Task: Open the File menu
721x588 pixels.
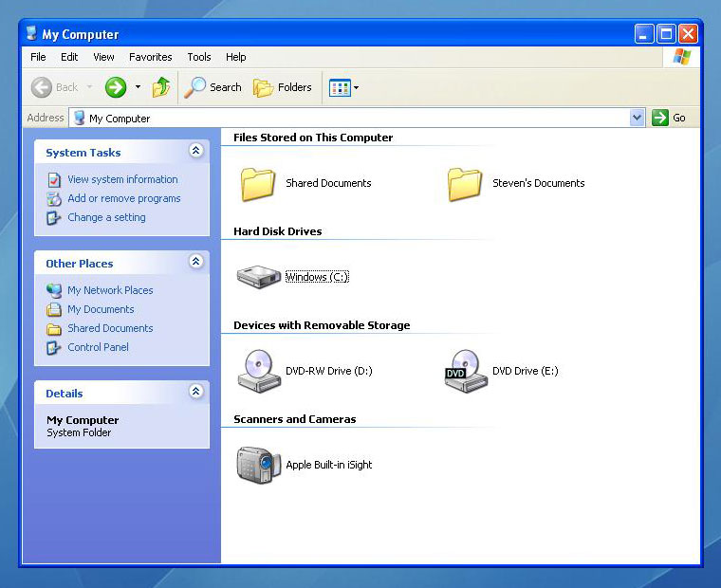Action: click(38, 57)
